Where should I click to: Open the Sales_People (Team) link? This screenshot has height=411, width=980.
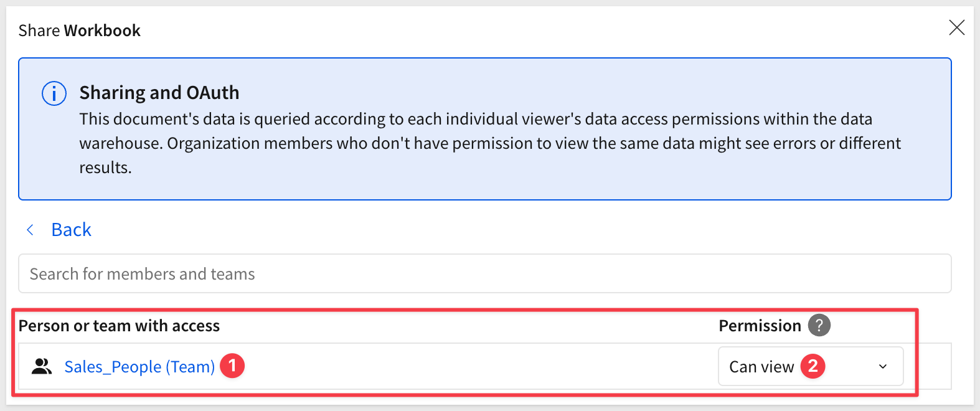click(x=139, y=366)
